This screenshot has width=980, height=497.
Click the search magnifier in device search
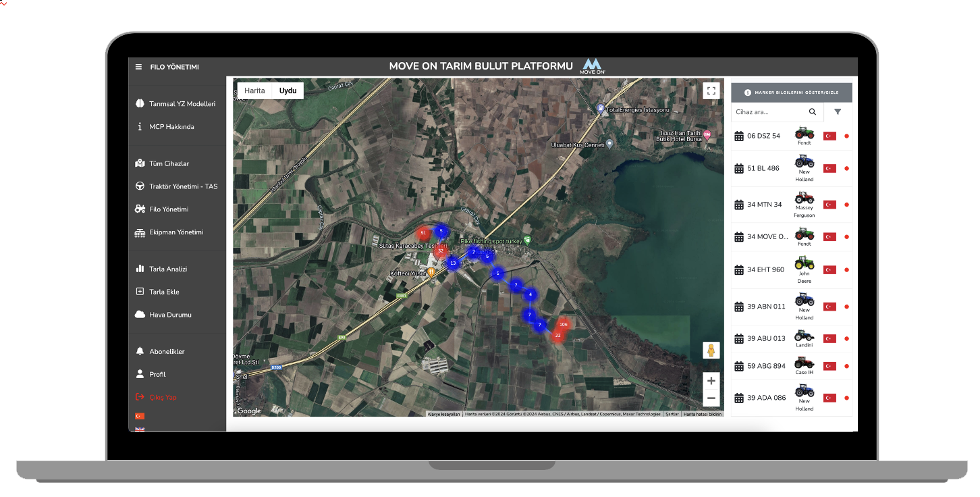click(x=813, y=112)
